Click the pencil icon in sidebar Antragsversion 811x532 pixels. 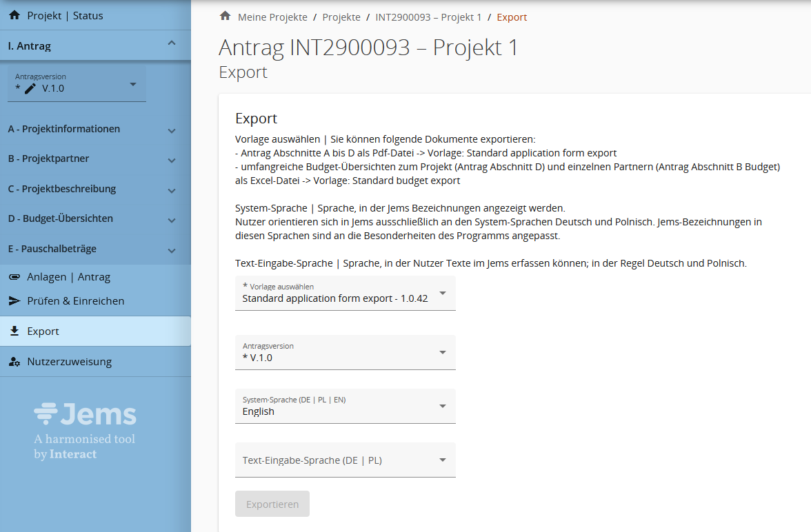coord(30,88)
